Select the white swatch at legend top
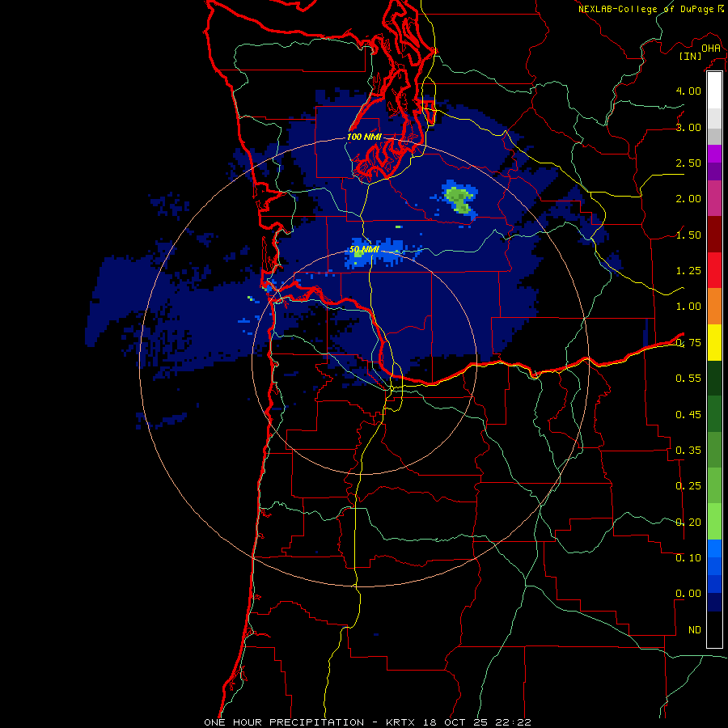Image resolution: width=728 pixels, height=728 pixels. click(x=714, y=91)
